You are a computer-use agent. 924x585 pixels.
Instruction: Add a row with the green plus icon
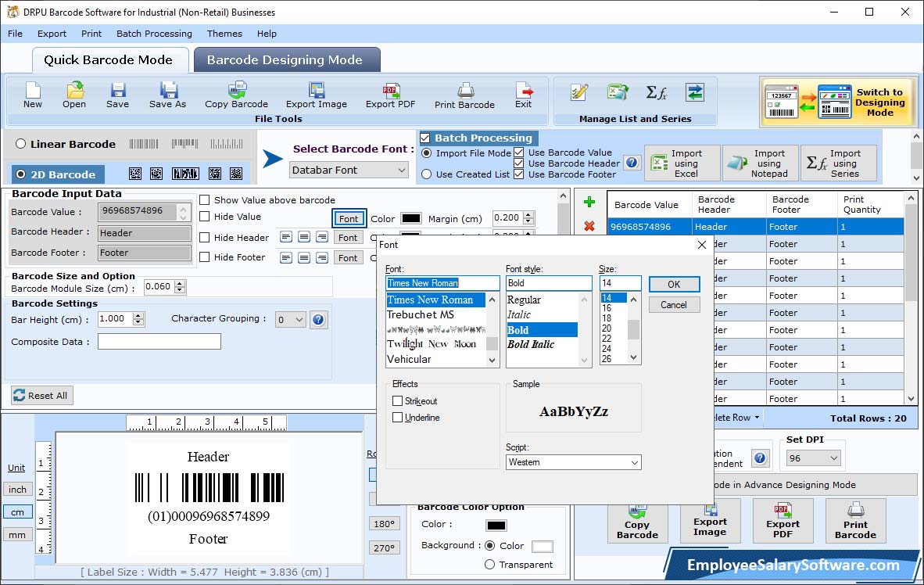click(589, 203)
